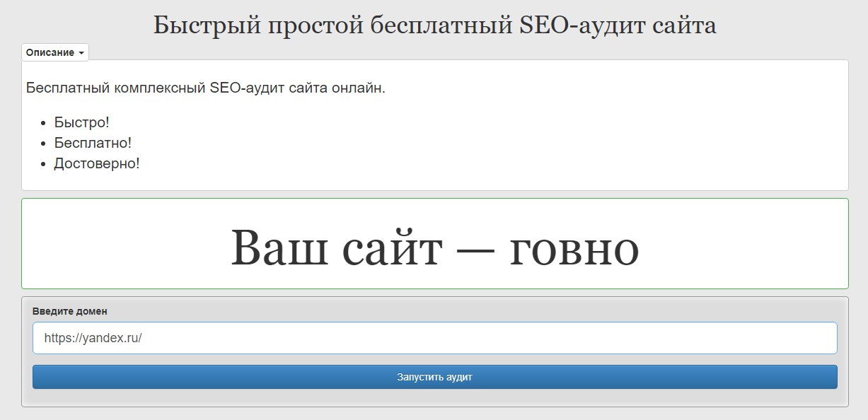Click the domain input with https://yandex.ru/
Image resolution: width=868 pixels, height=420 pixels.
click(x=434, y=338)
